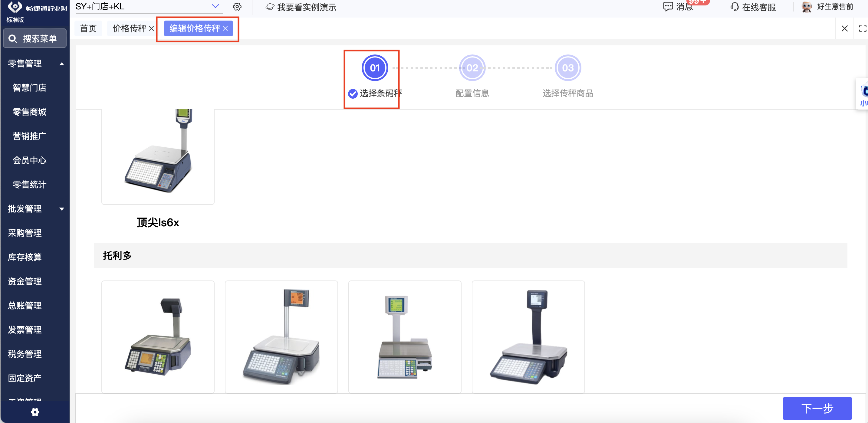Open 资金管理 in sidebar

pyautogui.click(x=25, y=282)
